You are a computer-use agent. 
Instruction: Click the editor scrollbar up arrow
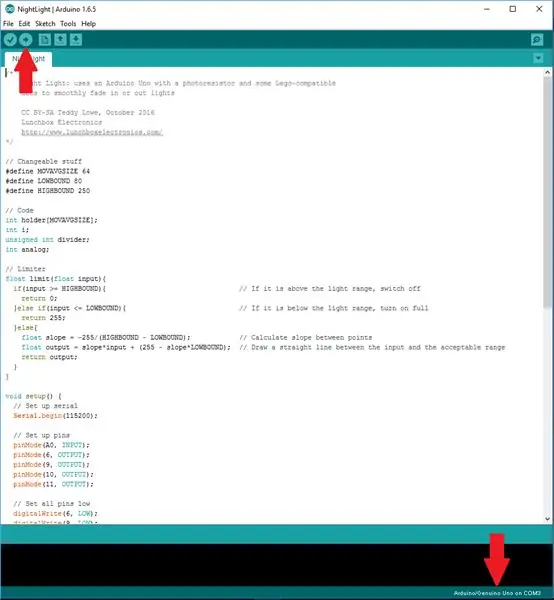547,72
